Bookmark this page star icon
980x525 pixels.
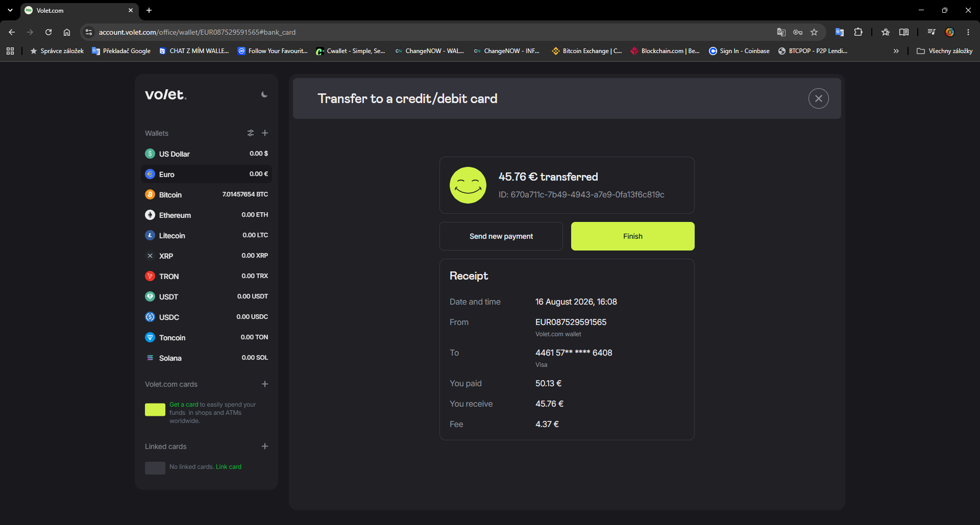pyautogui.click(x=814, y=32)
